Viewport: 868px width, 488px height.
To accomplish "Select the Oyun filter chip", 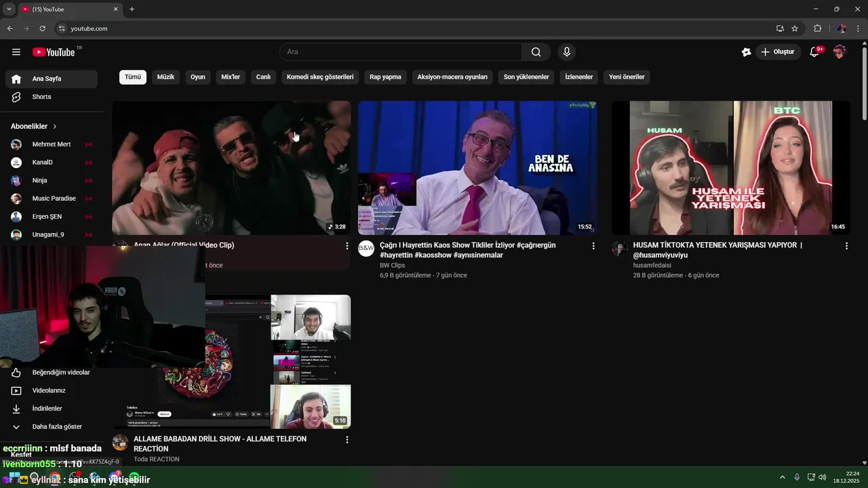I will click(x=197, y=77).
